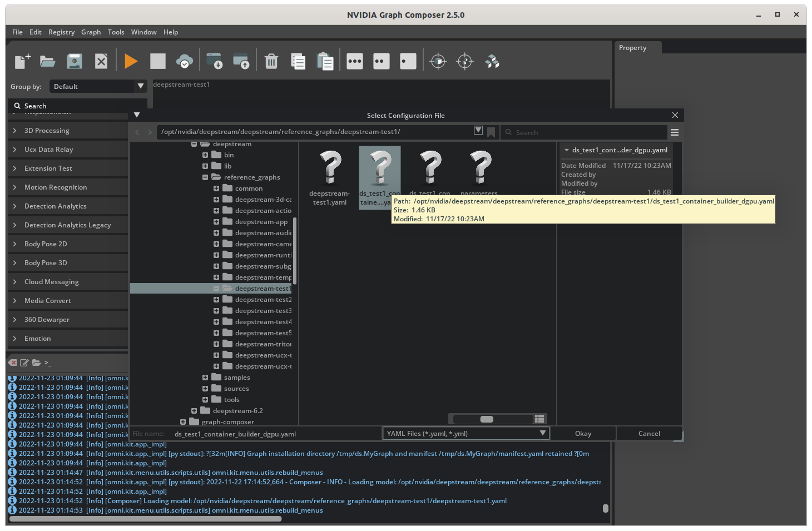This screenshot has width=812, height=531.
Task: Open the Tools menu
Action: [x=116, y=32]
